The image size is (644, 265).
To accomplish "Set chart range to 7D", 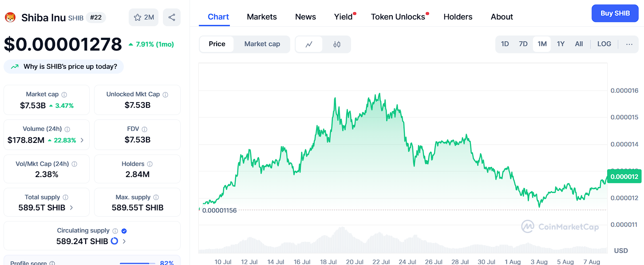I will [523, 44].
